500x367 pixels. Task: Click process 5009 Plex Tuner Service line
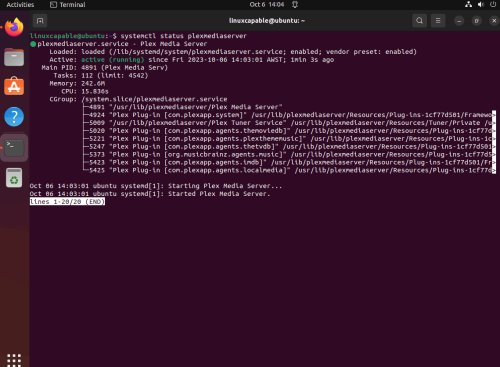tap(289, 123)
